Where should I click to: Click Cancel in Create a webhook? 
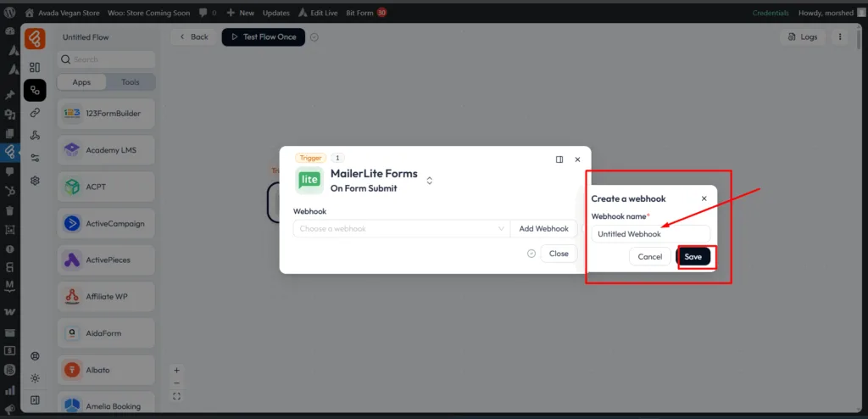pos(650,257)
